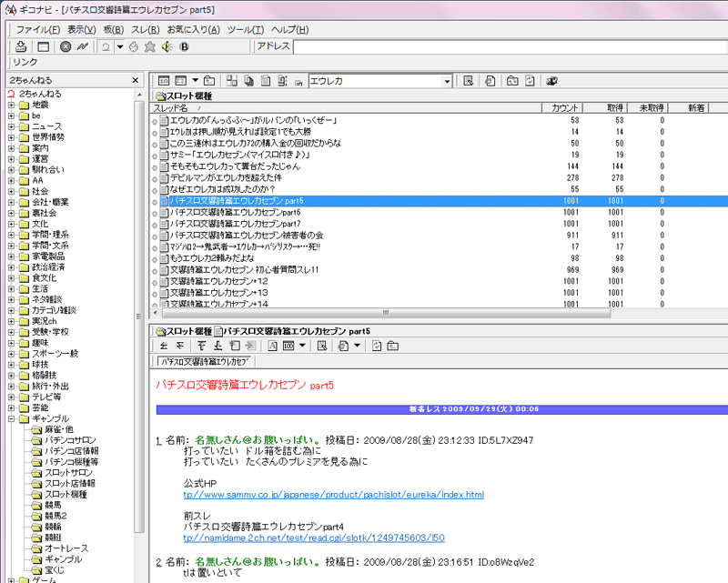Viewport: 728px width, 583px height.
Task: Click into the エウレカ filter field
Action: (376, 81)
